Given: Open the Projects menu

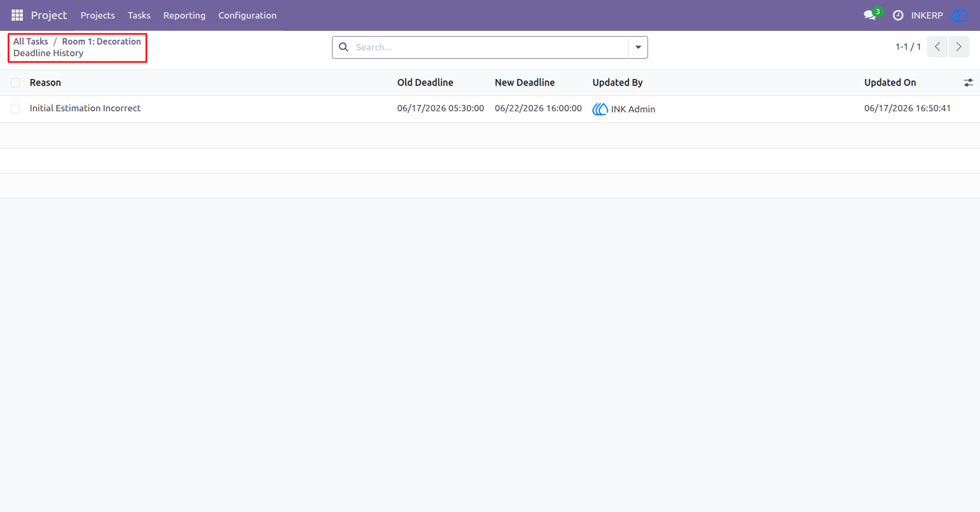Looking at the screenshot, I should (98, 15).
